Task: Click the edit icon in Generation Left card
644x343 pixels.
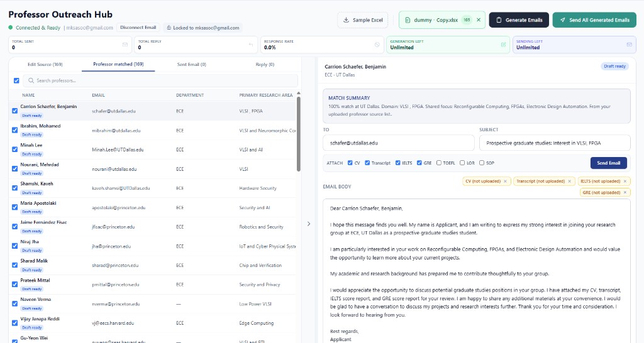Action: click(503, 45)
